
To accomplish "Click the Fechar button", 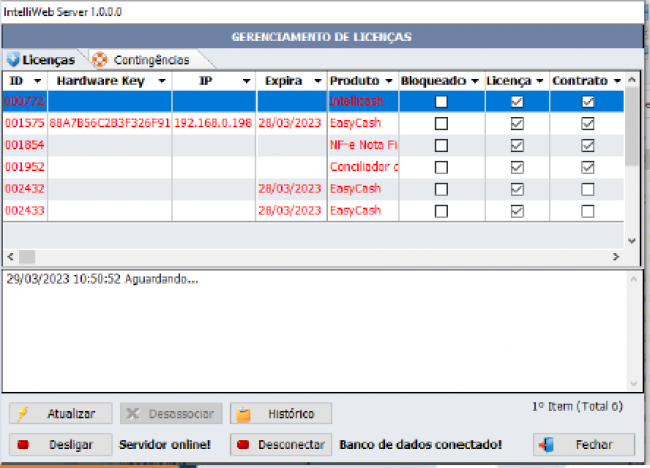I will coord(584,445).
